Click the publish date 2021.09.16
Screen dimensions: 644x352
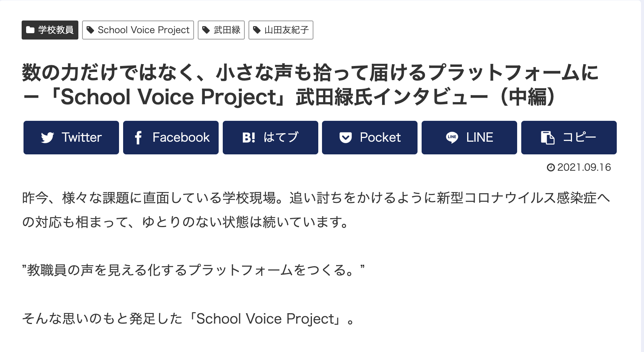pyautogui.click(x=583, y=168)
